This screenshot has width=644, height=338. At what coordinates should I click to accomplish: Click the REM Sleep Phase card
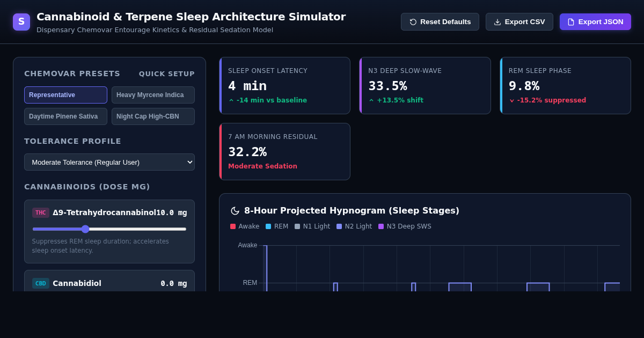click(565, 86)
